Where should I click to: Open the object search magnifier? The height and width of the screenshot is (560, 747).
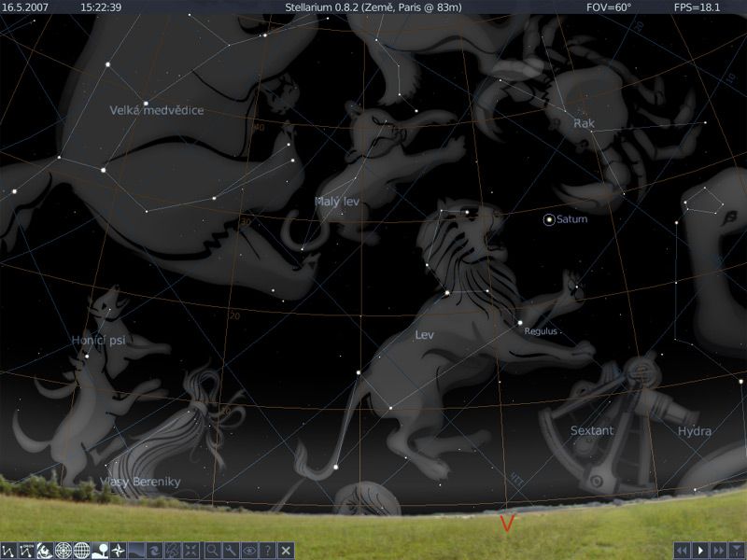pos(212,551)
